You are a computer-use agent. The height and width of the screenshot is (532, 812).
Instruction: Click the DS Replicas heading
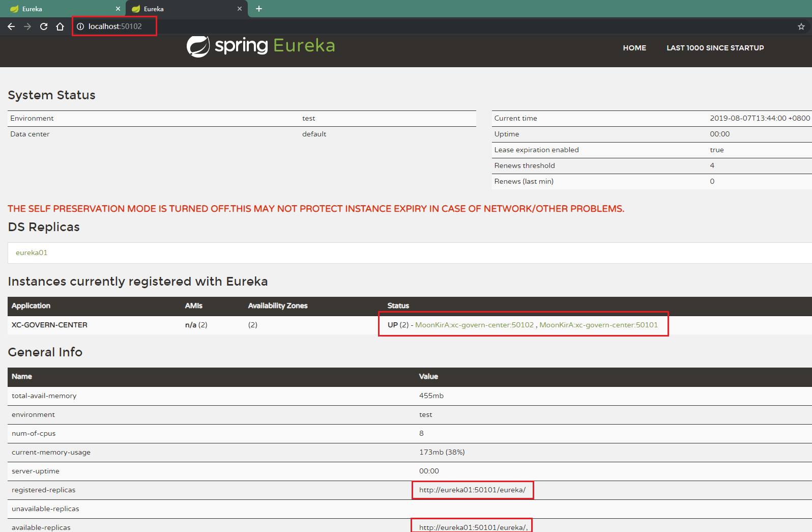44,227
